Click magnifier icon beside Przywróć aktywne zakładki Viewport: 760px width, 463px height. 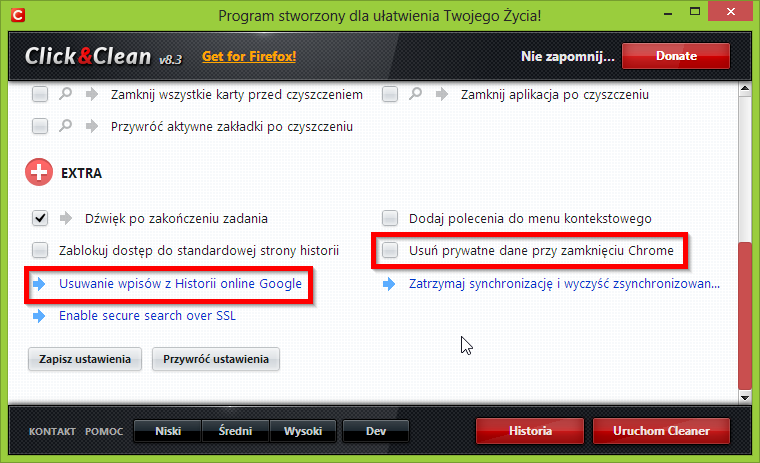tap(65, 126)
